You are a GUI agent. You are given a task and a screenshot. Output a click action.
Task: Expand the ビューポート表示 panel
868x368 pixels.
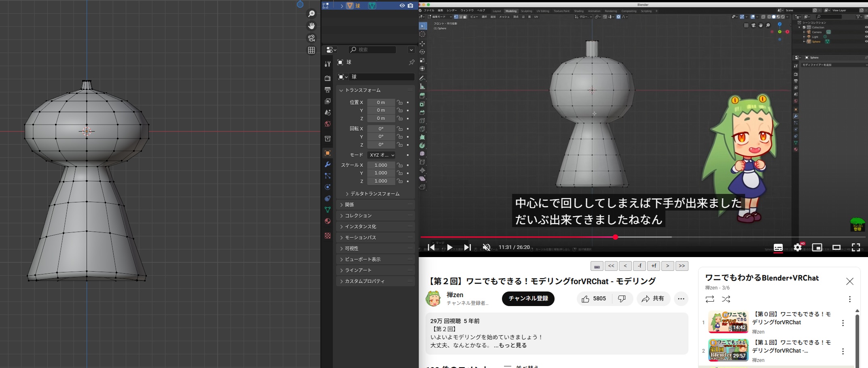tap(375, 260)
